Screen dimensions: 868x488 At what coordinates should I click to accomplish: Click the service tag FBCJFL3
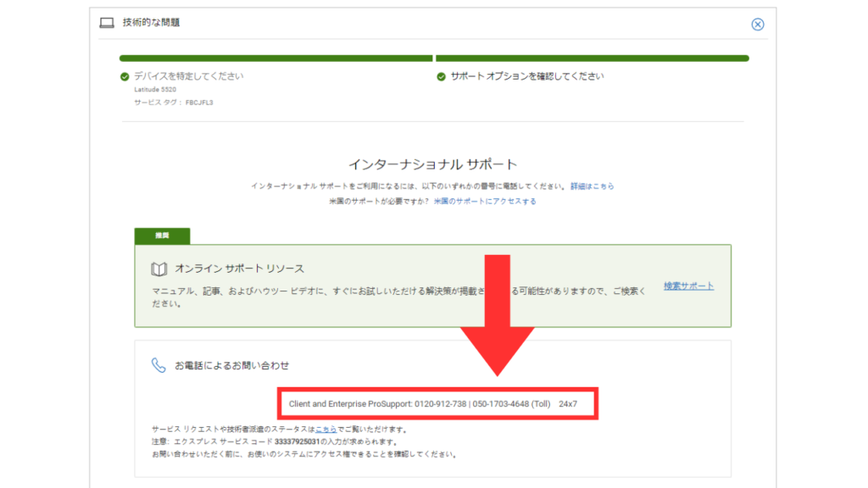pyautogui.click(x=199, y=102)
